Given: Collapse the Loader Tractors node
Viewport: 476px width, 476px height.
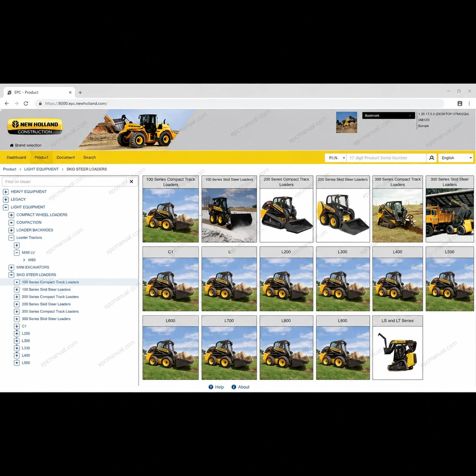Looking at the screenshot, I should pos(11,238).
